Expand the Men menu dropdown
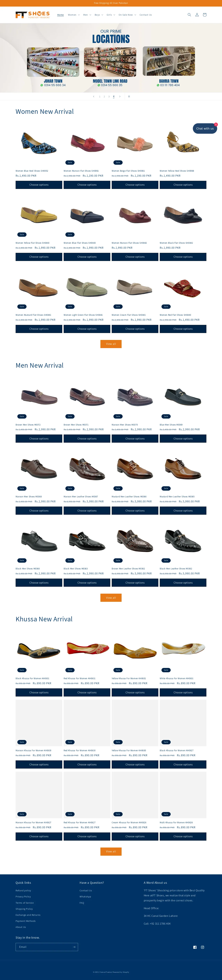This screenshot has height=980, width=222. tap(87, 15)
